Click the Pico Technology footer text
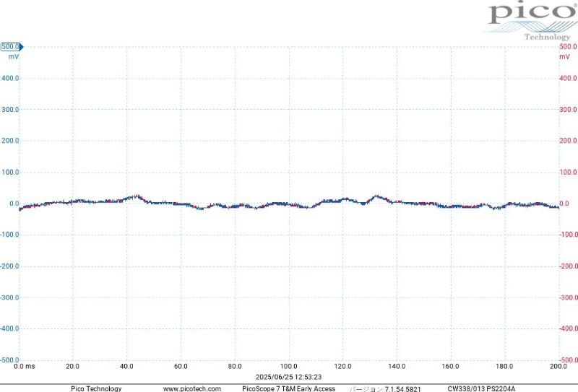 96,388
